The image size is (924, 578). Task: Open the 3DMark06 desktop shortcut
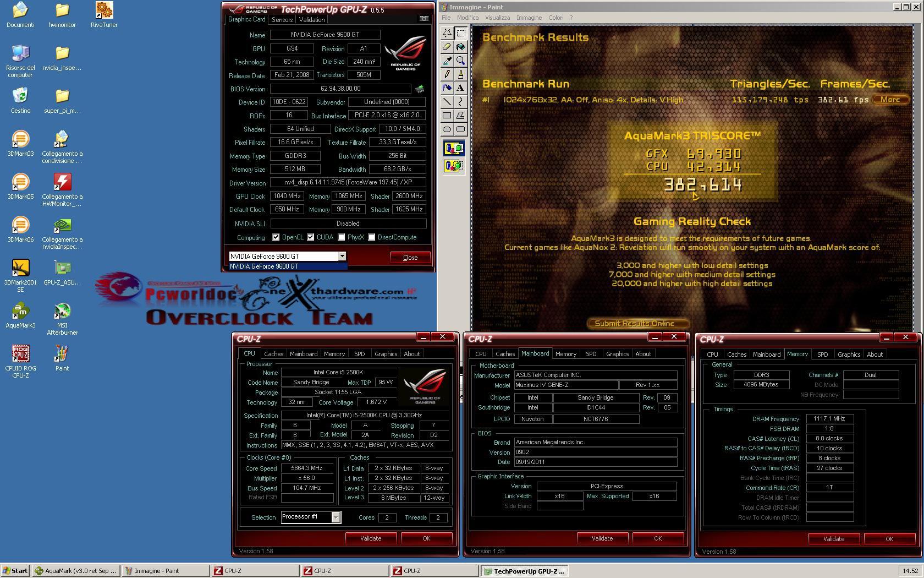[x=20, y=230]
